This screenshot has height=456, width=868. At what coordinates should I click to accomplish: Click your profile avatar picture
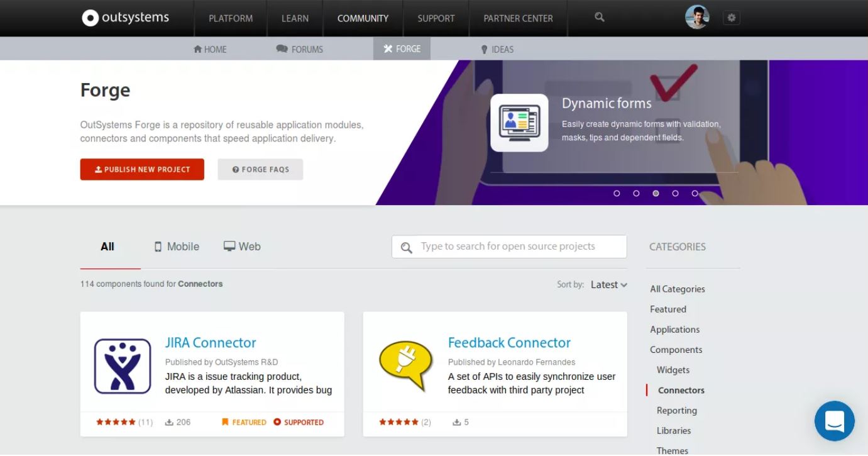click(x=697, y=16)
